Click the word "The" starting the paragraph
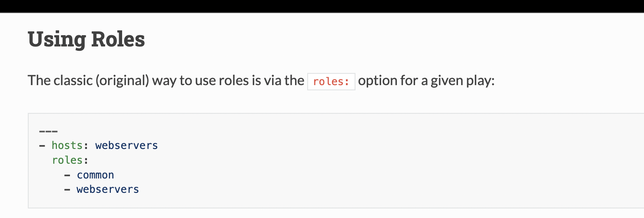Viewport: 644px width, 218px height. [37, 81]
